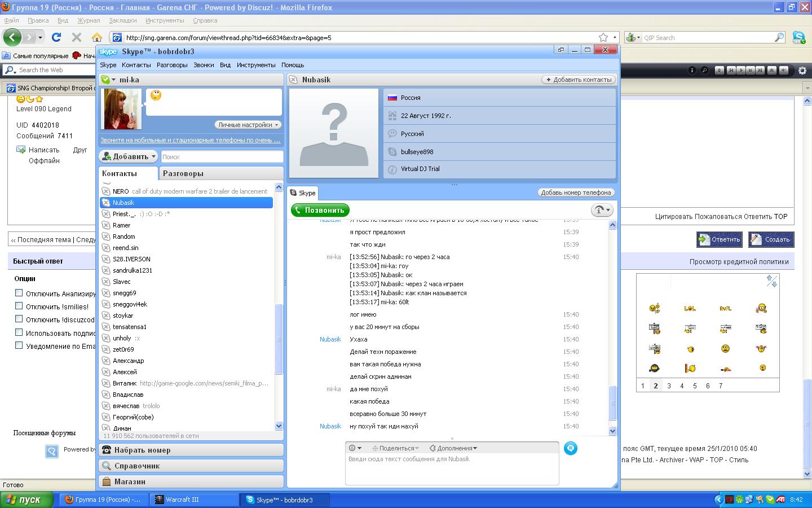Click the mood message smiley icon
Screen dimensions: 812x508
tap(156, 95)
